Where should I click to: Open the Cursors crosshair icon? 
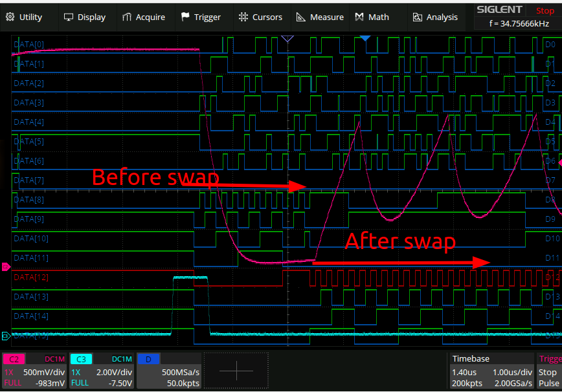(x=243, y=17)
